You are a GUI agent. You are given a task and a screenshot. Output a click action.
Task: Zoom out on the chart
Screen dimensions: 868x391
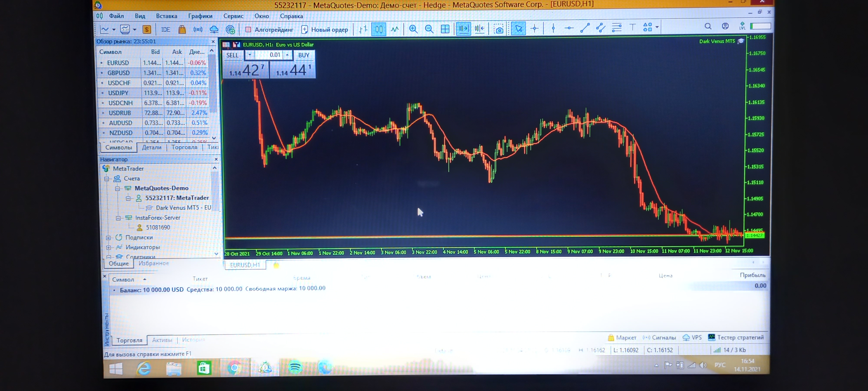429,29
